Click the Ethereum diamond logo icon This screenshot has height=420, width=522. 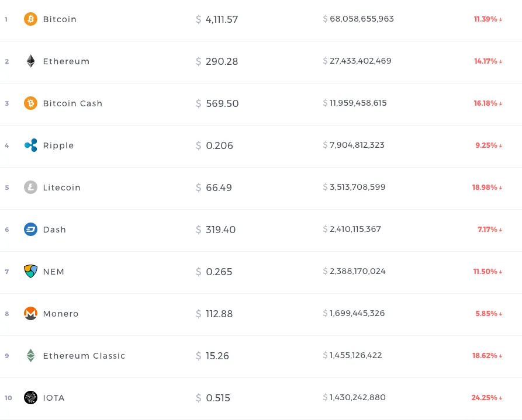click(30, 61)
